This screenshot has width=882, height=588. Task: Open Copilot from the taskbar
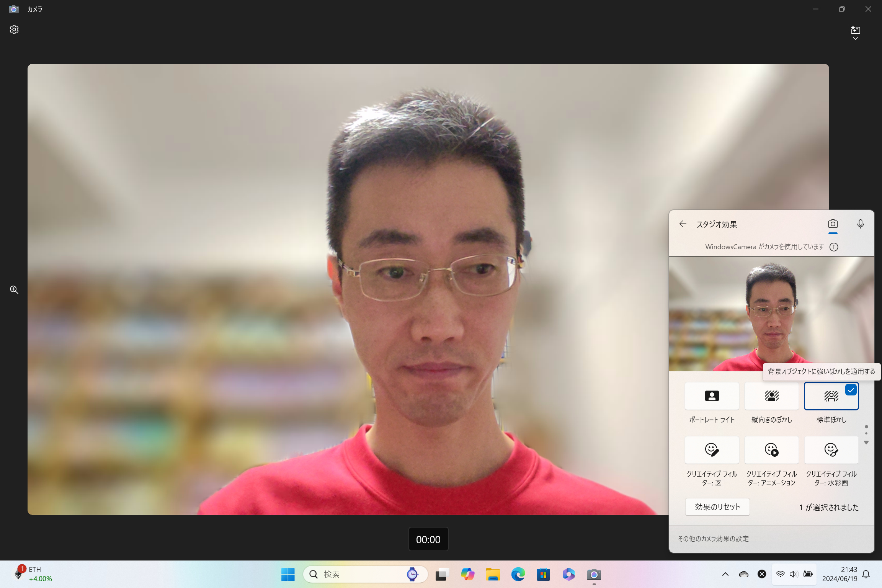467,574
